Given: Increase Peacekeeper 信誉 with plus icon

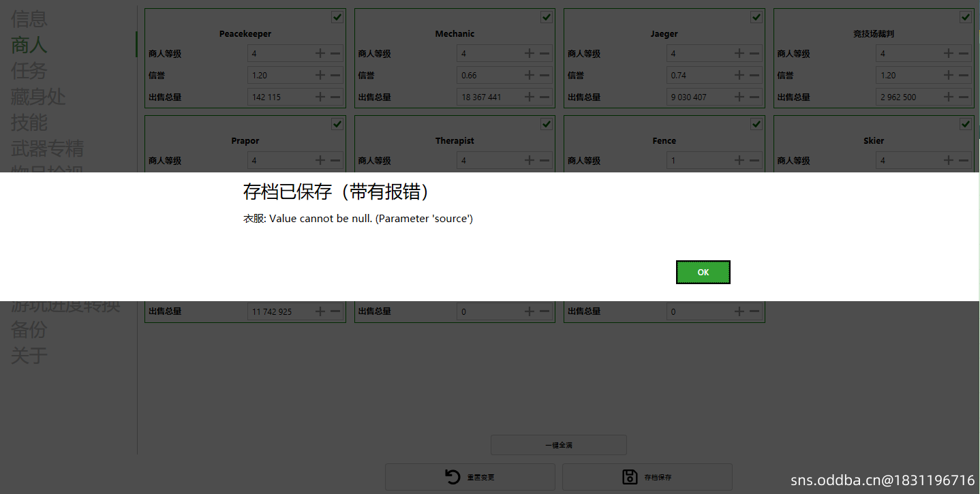Looking at the screenshot, I should (x=320, y=75).
